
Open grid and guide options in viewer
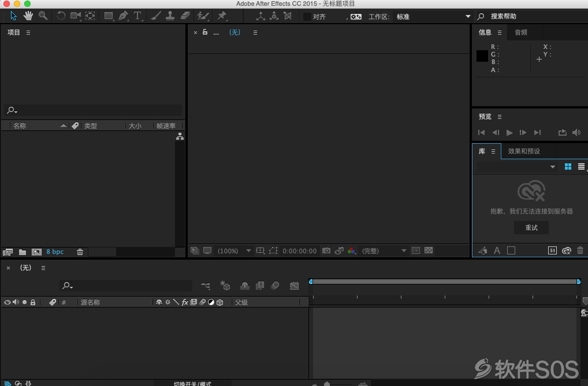pos(260,251)
